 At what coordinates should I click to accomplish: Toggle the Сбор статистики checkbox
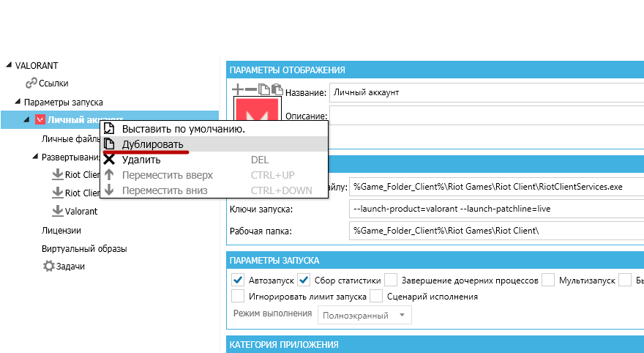point(304,280)
